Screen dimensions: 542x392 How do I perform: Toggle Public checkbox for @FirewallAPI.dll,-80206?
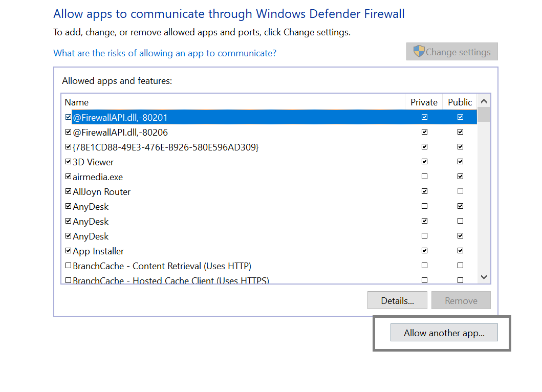[x=460, y=132]
